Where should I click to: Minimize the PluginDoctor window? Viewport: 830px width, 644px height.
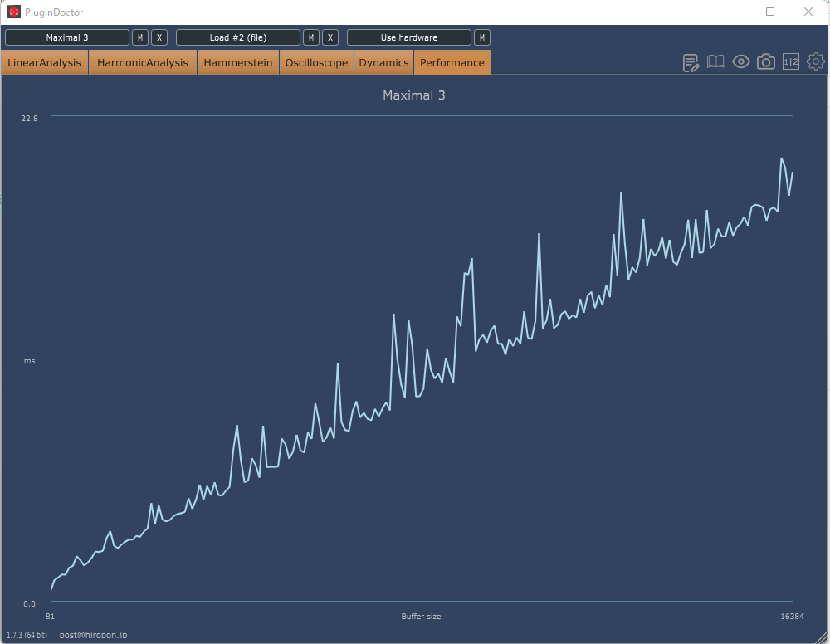coord(733,12)
